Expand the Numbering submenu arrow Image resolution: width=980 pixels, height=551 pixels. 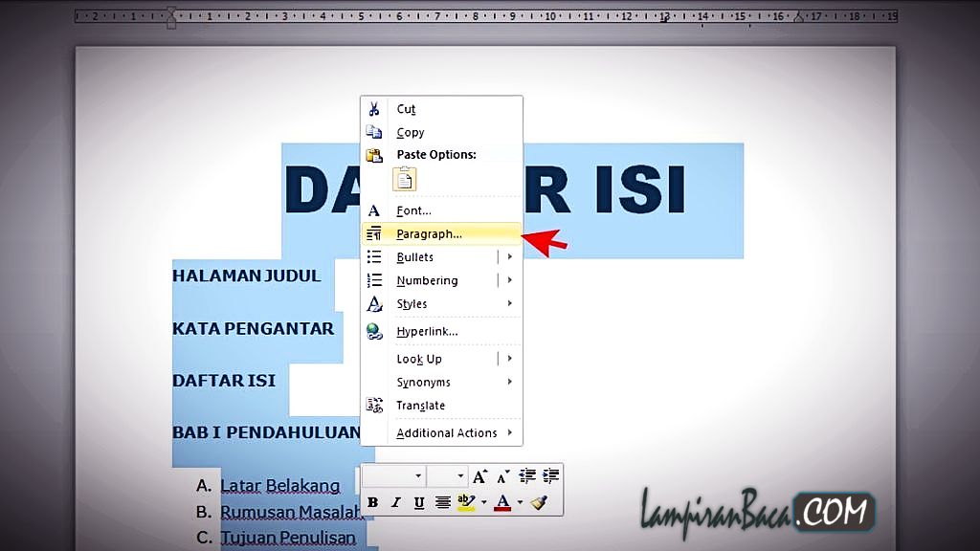510,280
